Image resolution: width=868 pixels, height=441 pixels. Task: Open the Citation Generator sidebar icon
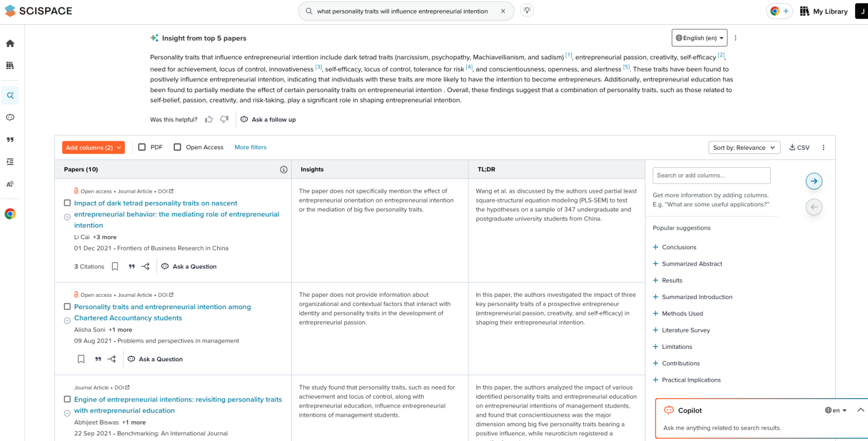tap(10, 139)
